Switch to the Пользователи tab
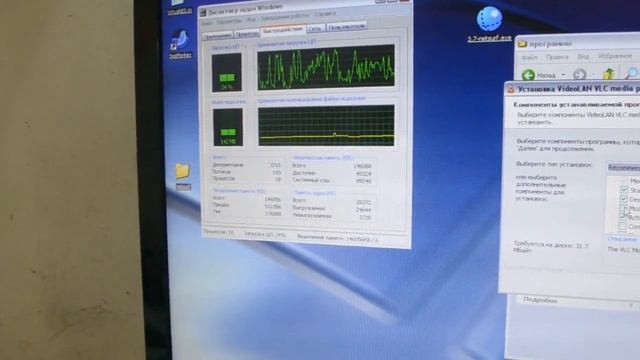The height and width of the screenshot is (360, 640). point(347,27)
